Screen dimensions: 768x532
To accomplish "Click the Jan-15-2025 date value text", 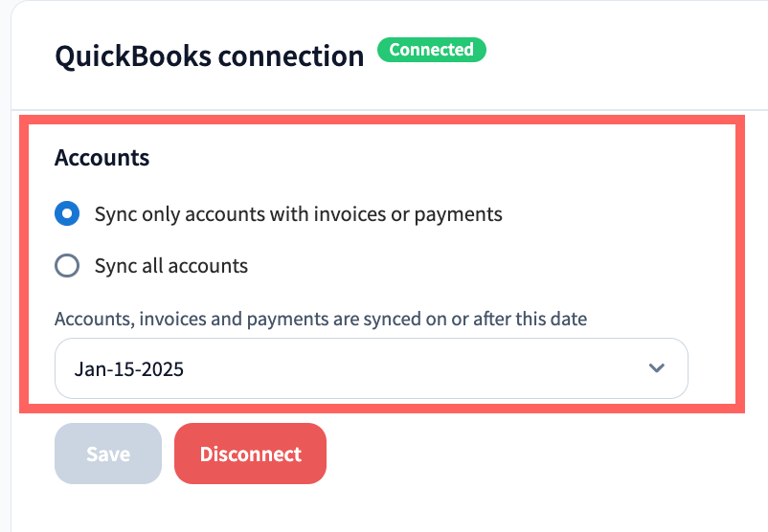I will (x=129, y=368).
